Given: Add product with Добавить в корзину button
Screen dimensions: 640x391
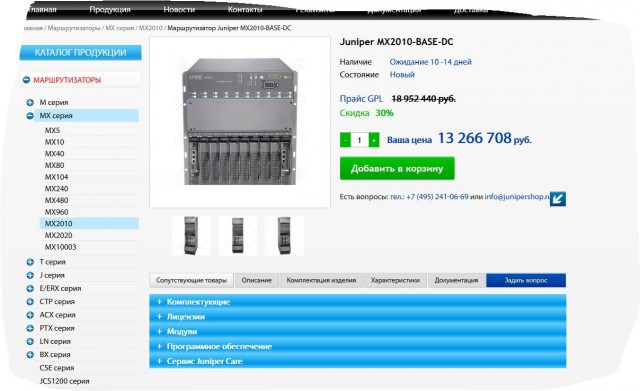Looking at the screenshot, I should click(x=397, y=168).
